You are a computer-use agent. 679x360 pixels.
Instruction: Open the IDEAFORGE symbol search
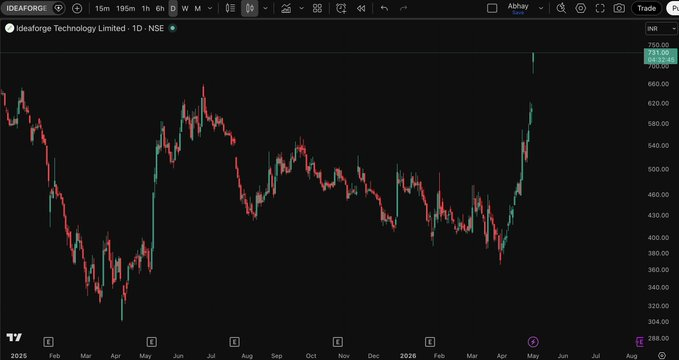coord(26,8)
